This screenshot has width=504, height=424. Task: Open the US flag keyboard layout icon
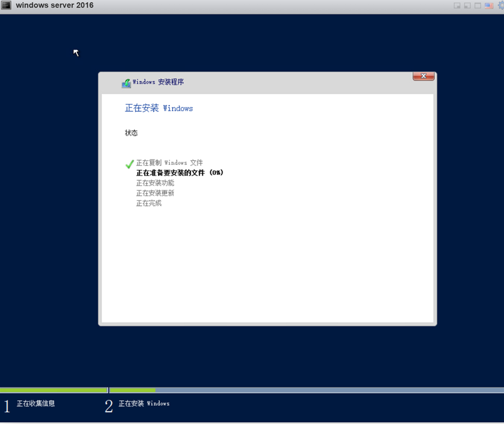point(489,5)
